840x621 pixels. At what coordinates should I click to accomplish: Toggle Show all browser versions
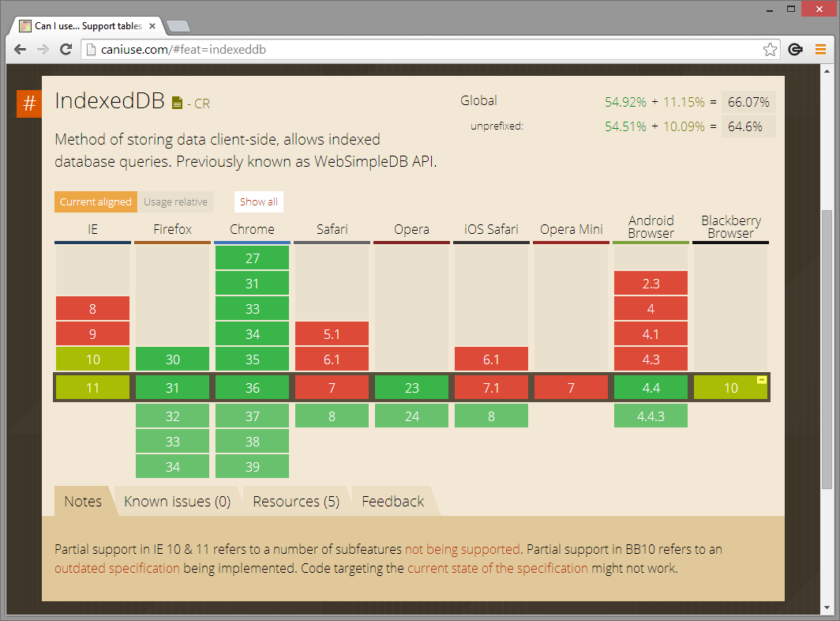(x=258, y=201)
